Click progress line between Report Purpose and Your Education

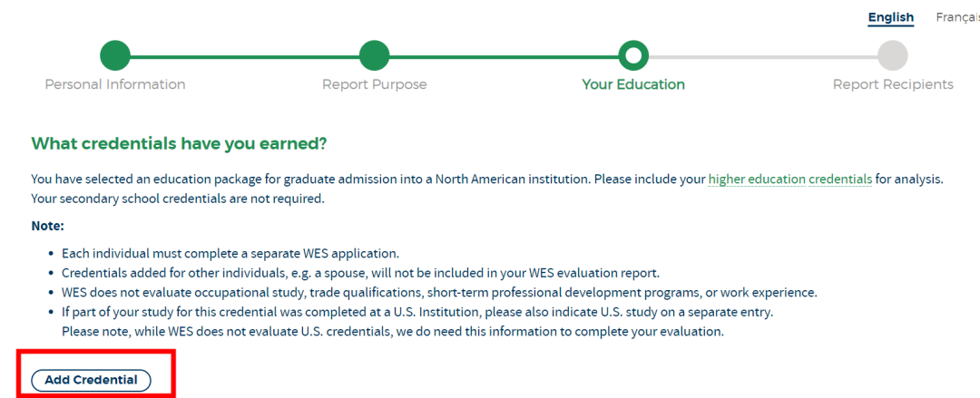504,56
